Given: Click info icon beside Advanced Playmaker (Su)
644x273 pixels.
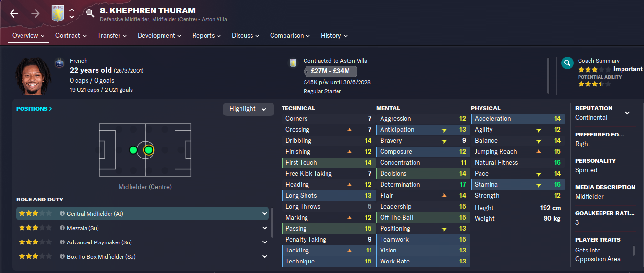Looking at the screenshot, I should [62, 242].
